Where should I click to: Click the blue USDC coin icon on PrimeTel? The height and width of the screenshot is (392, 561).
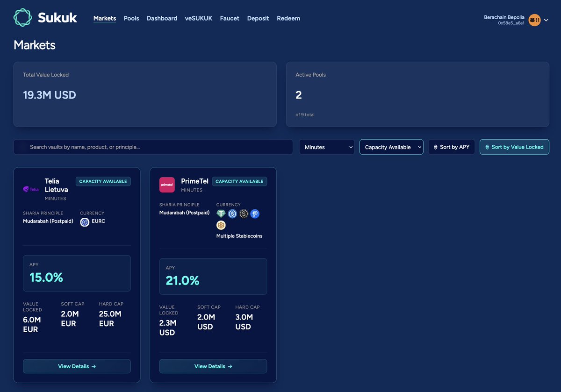(232, 214)
